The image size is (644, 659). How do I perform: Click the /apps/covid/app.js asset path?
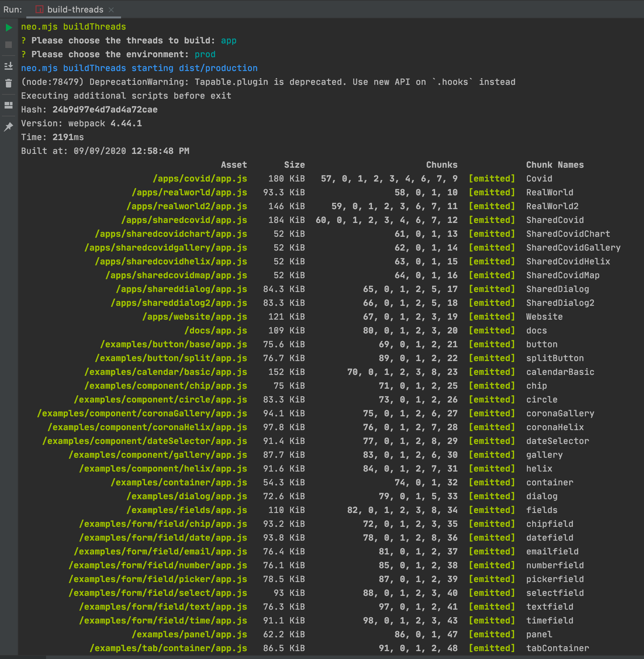(200, 179)
